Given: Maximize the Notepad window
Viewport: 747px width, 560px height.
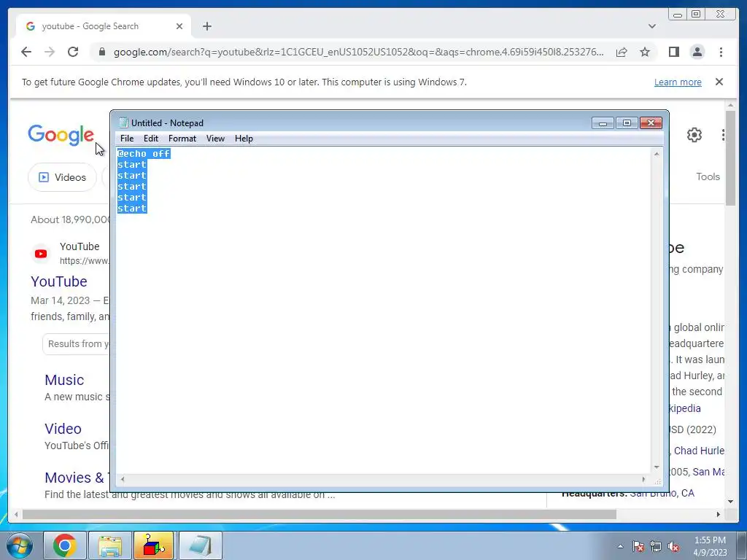Looking at the screenshot, I should click(627, 123).
